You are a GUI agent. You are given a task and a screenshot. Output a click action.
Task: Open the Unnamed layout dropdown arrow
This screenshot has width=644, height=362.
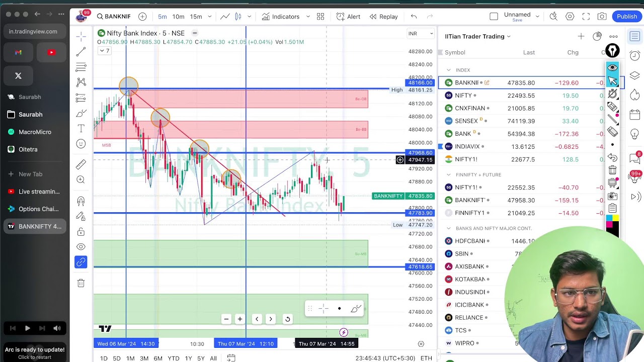coord(537,17)
